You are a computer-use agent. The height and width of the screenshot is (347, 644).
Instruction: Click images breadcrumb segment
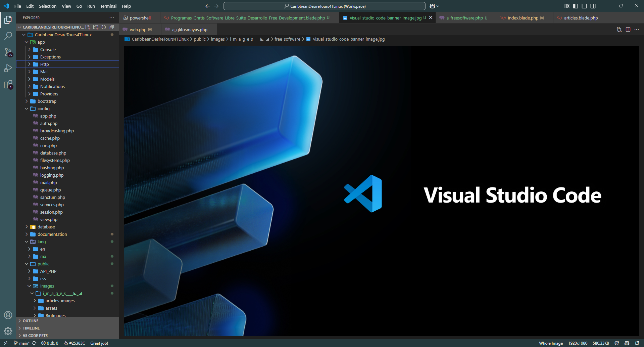218,39
